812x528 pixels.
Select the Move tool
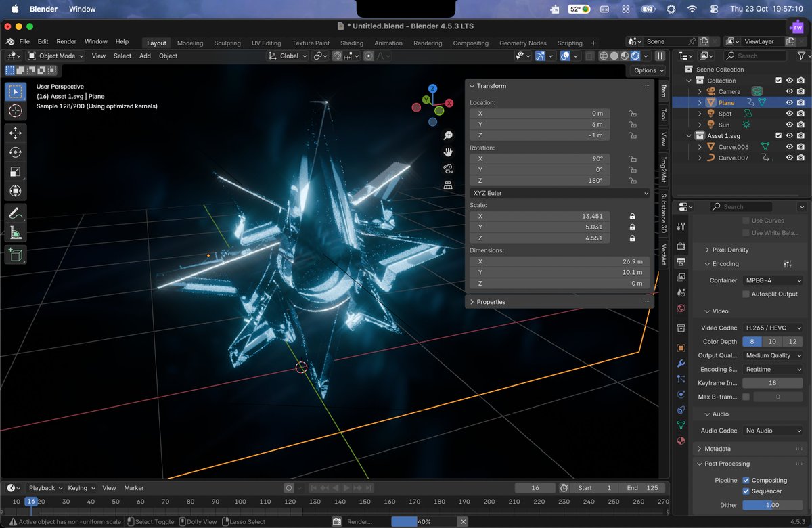(x=16, y=133)
